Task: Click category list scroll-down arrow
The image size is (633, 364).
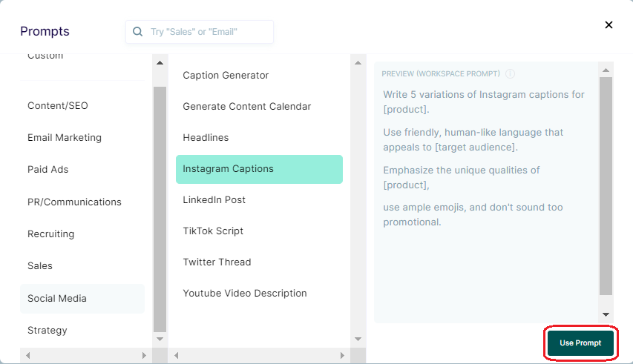Action: tap(160, 339)
